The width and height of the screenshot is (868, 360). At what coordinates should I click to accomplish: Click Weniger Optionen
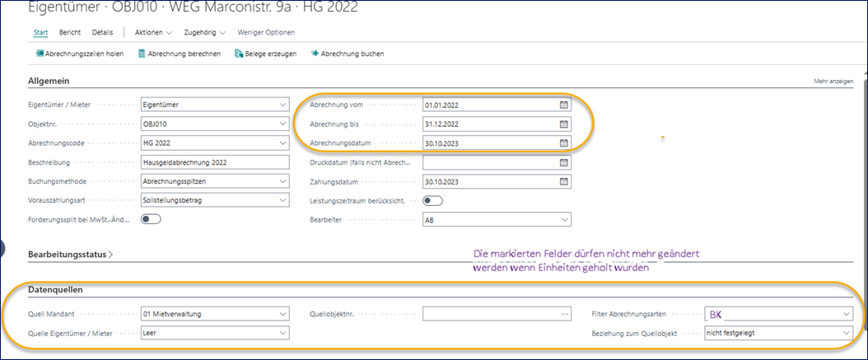tap(265, 32)
